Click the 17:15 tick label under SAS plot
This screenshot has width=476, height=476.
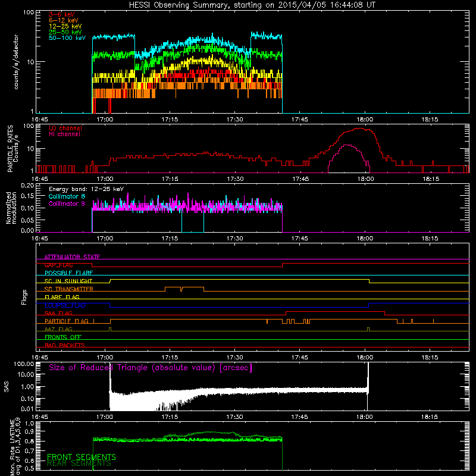coord(170,417)
